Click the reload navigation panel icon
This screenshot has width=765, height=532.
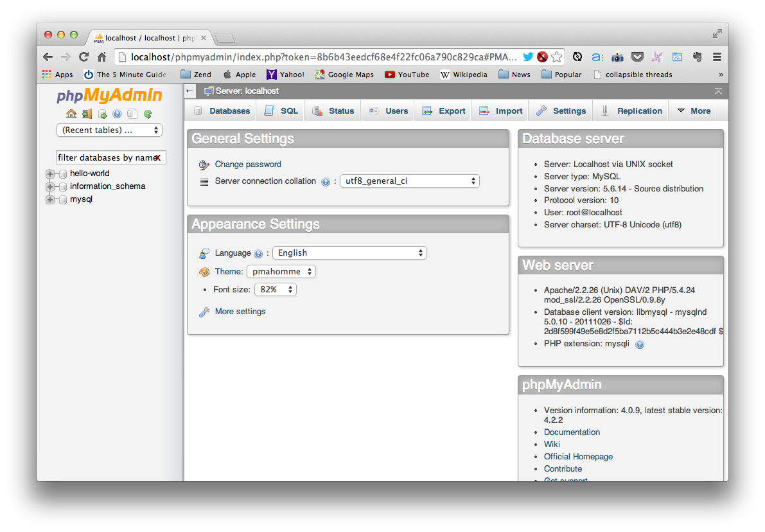[x=148, y=114]
